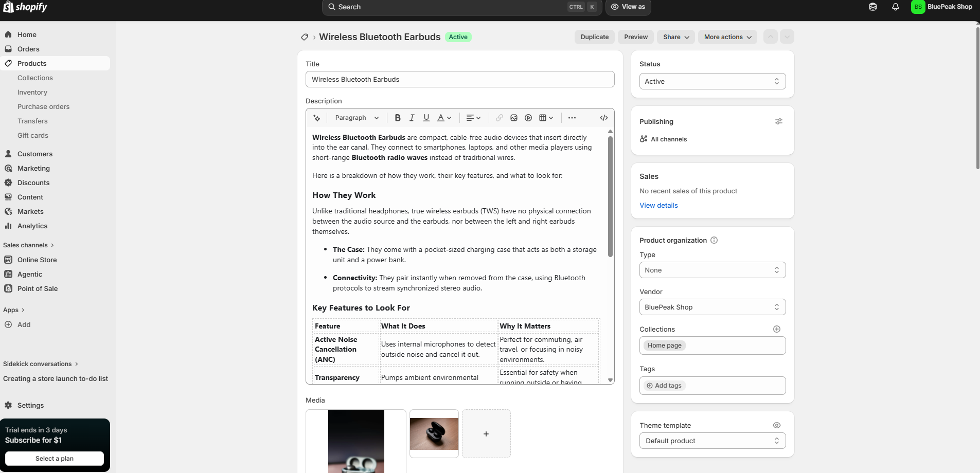Click Publishing manage channels icon
Screen dimensions: 980x473
[779, 121]
